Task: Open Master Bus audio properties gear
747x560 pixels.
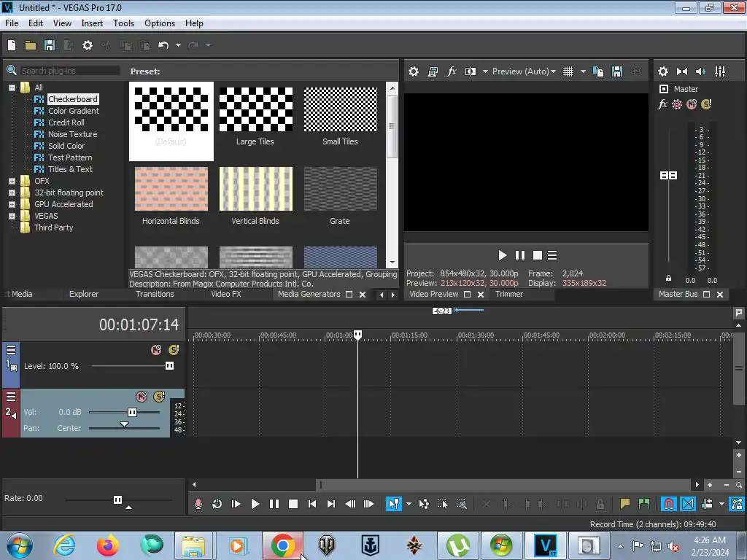Action: click(662, 71)
